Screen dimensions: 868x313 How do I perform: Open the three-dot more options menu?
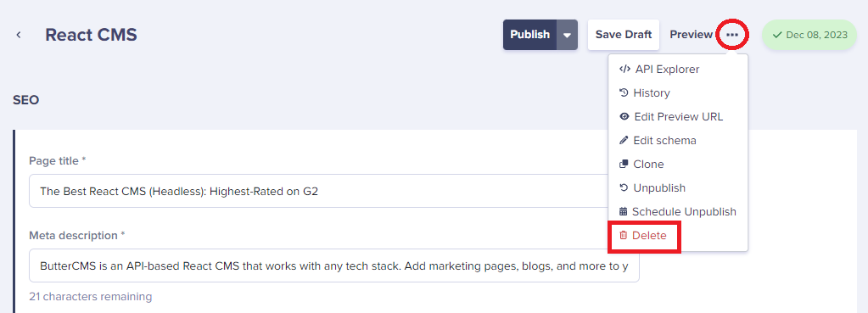pos(732,35)
